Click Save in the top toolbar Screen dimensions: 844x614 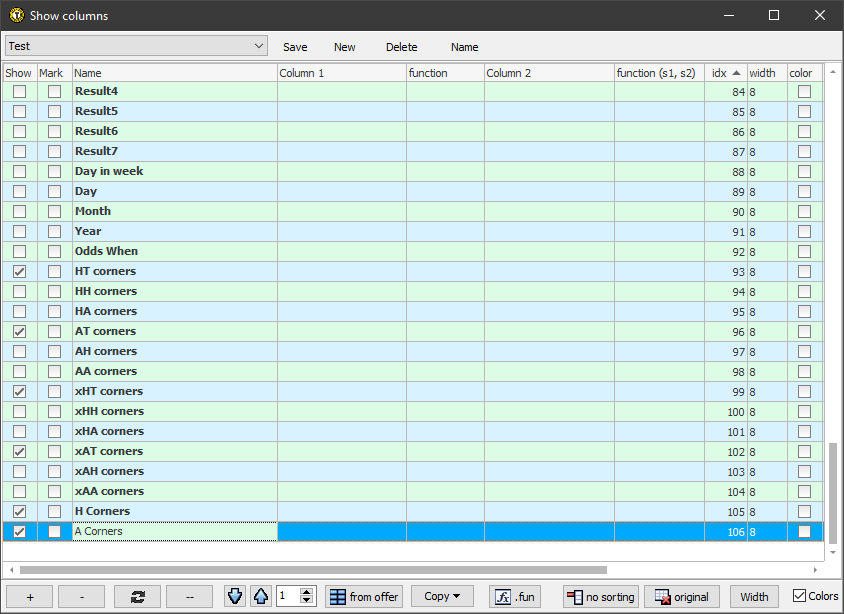click(x=295, y=47)
